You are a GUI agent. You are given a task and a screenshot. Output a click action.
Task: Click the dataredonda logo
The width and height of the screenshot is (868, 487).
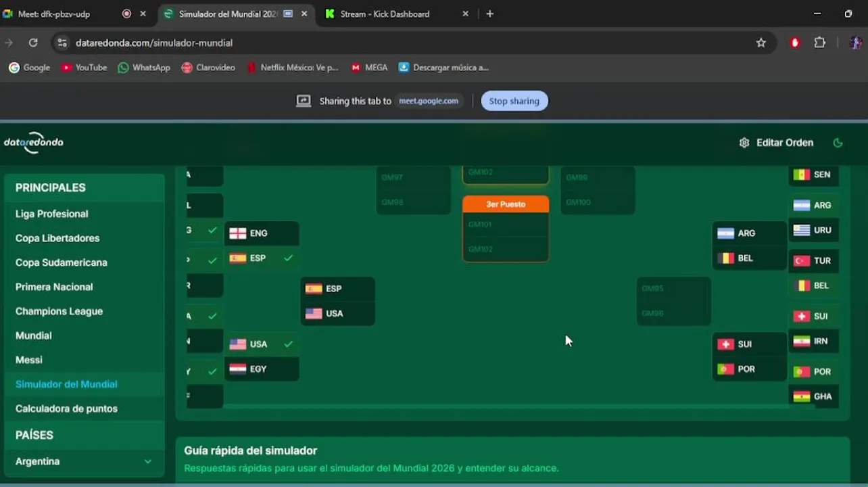(34, 142)
